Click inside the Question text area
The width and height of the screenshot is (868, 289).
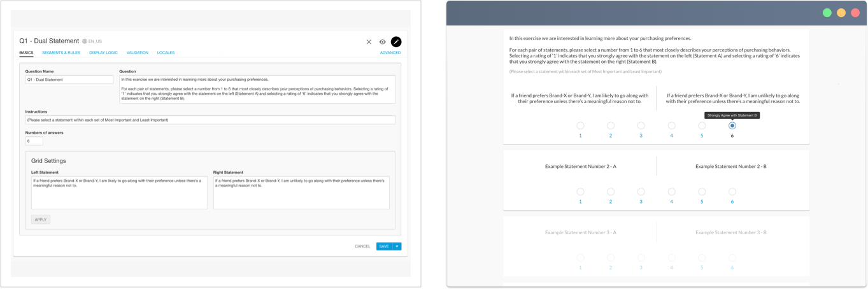point(257,89)
